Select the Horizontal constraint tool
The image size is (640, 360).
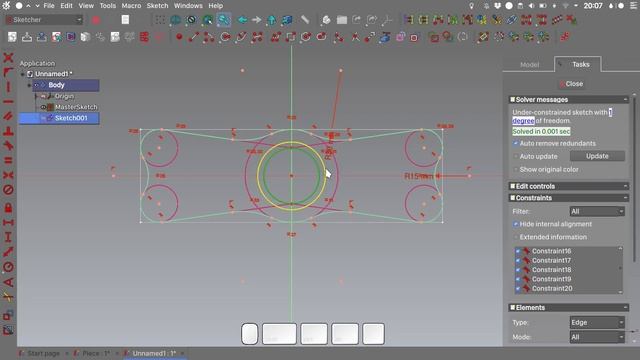(8, 101)
